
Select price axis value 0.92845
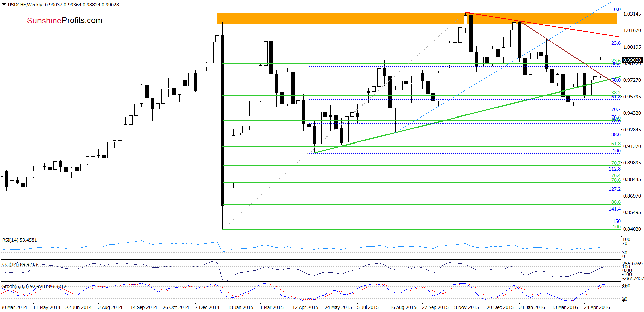[632, 130]
